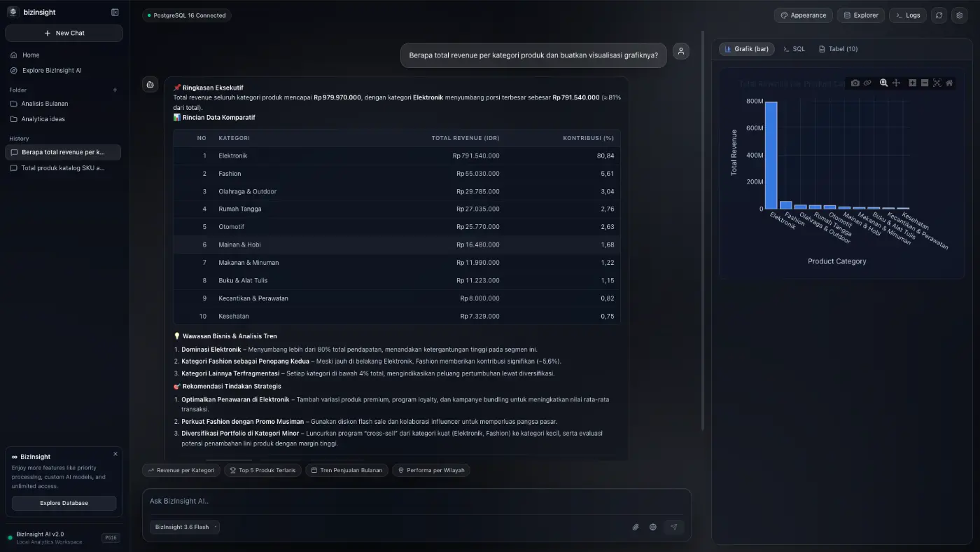Image resolution: width=980 pixels, height=552 pixels.
Task: Dismiss the BizInsight promo card
Action: (115, 454)
